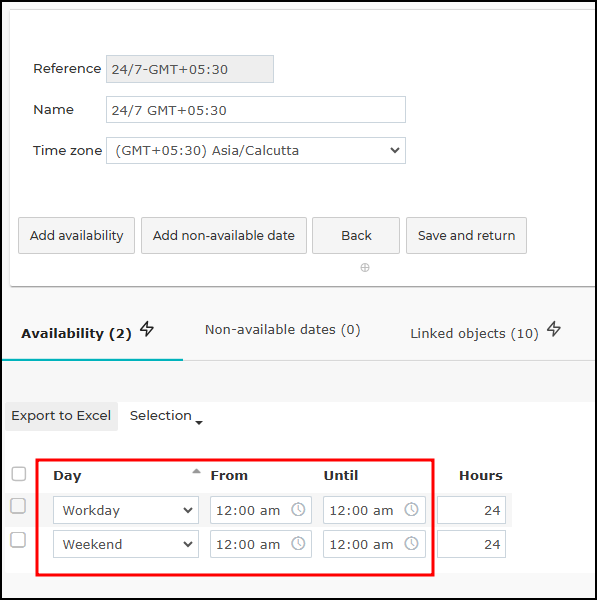Click the Until column header
This screenshot has height=600, width=597.
(341, 476)
